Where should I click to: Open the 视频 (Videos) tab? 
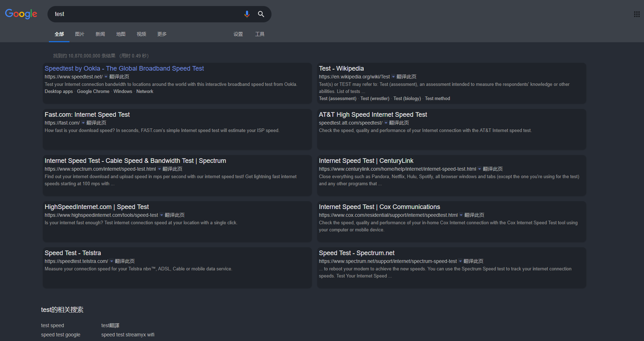point(141,34)
